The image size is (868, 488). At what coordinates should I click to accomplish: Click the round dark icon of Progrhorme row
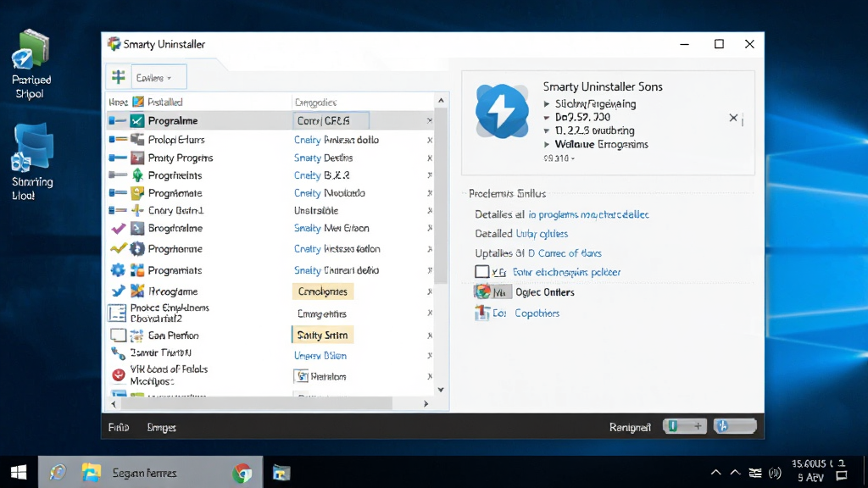click(x=137, y=249)
